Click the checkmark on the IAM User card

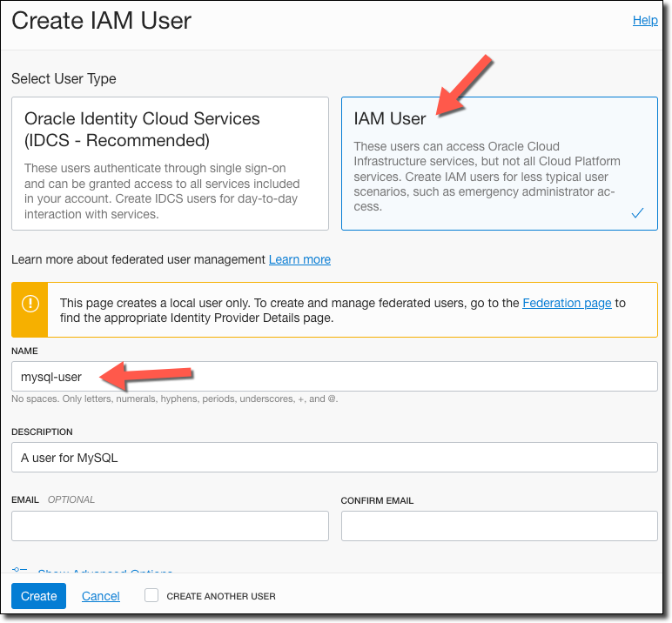click(637, 212)
